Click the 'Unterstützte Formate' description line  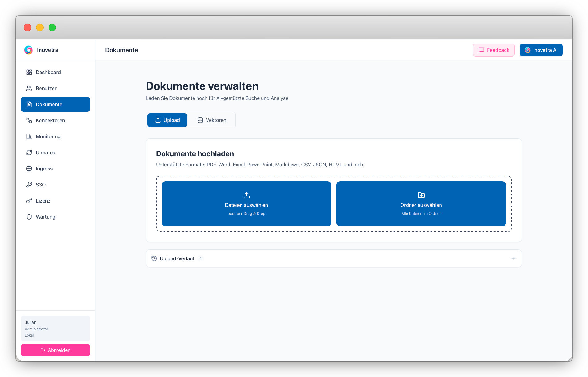260,165
